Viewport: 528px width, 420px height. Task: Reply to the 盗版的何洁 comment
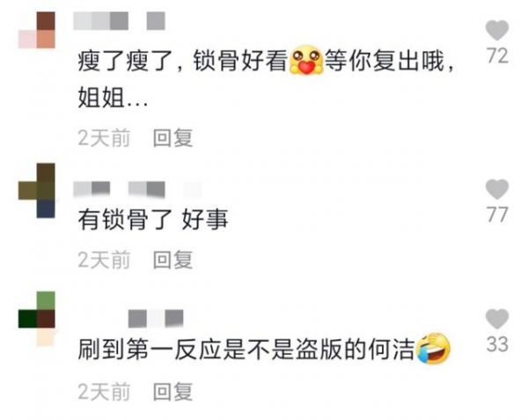click(172, 391)
